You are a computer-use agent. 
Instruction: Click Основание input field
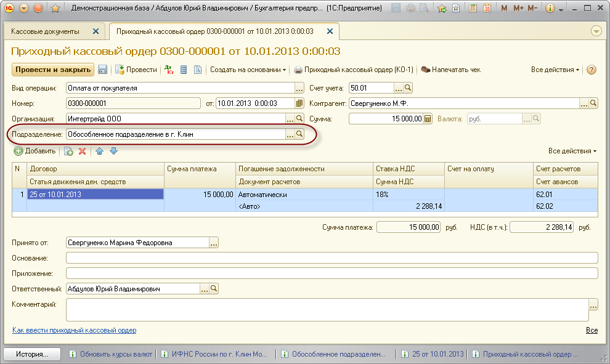[x=332, y=258]
